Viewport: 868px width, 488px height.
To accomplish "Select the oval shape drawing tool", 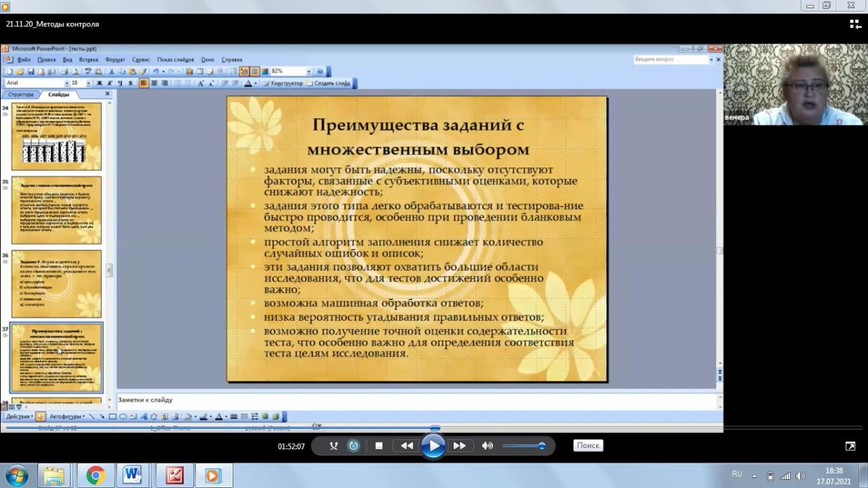I will pyautogui.click(x=123, y=417).
